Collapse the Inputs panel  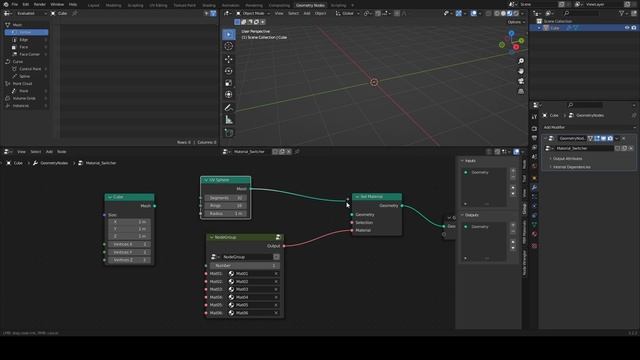pyautogui.click(x=462, y=161)
